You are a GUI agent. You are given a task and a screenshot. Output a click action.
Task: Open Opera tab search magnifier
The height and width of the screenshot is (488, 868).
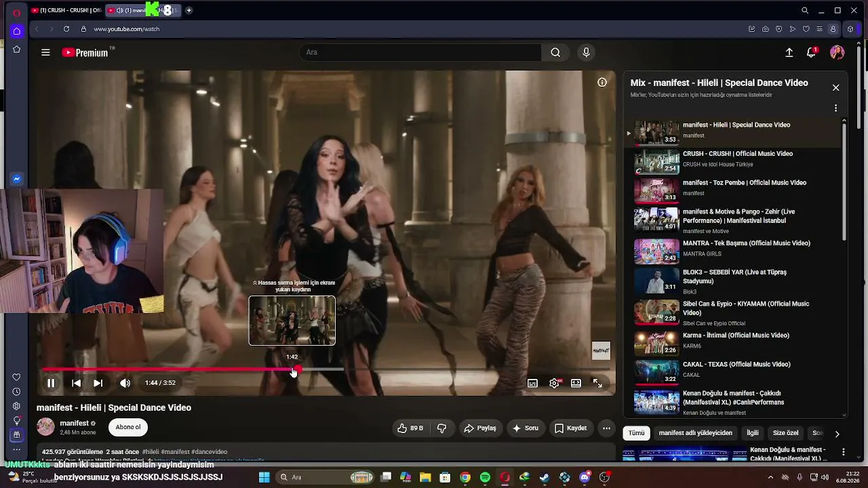click(805, 10)
